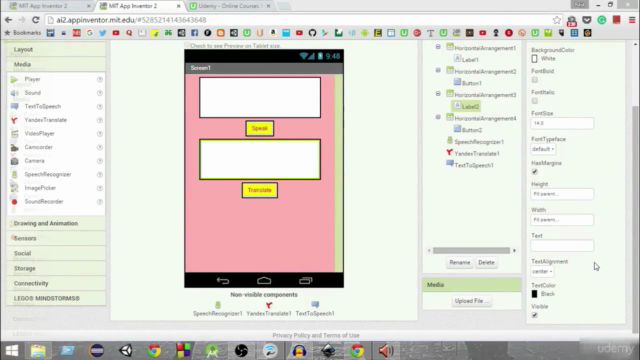The image size is (640, 360).
Task: Click the browser address bar URL
Action: (x=131, y=20)
